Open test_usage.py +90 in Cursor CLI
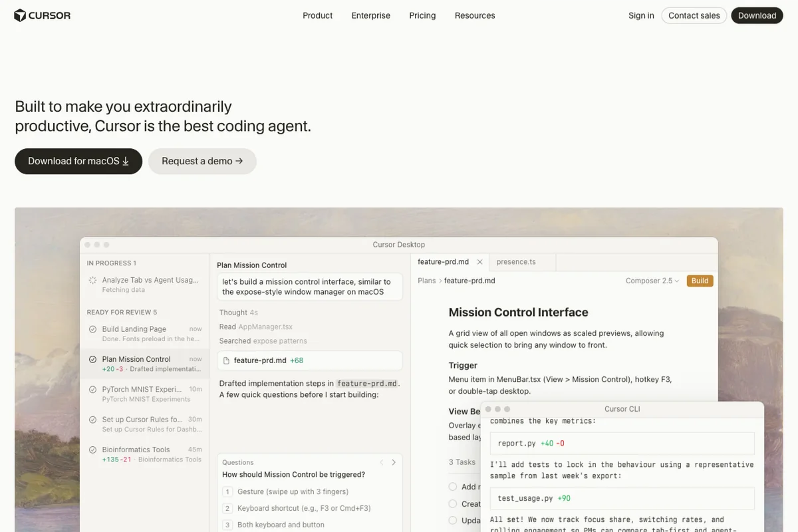The height and width of the screenshot is (532, 798). pyautogui.click(x=622, y=498)
